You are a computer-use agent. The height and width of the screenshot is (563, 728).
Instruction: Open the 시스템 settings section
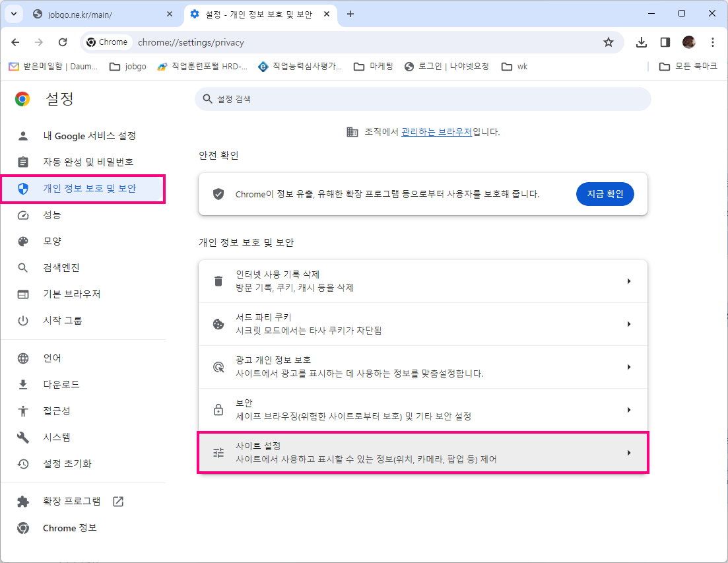[x=84, y=437]
